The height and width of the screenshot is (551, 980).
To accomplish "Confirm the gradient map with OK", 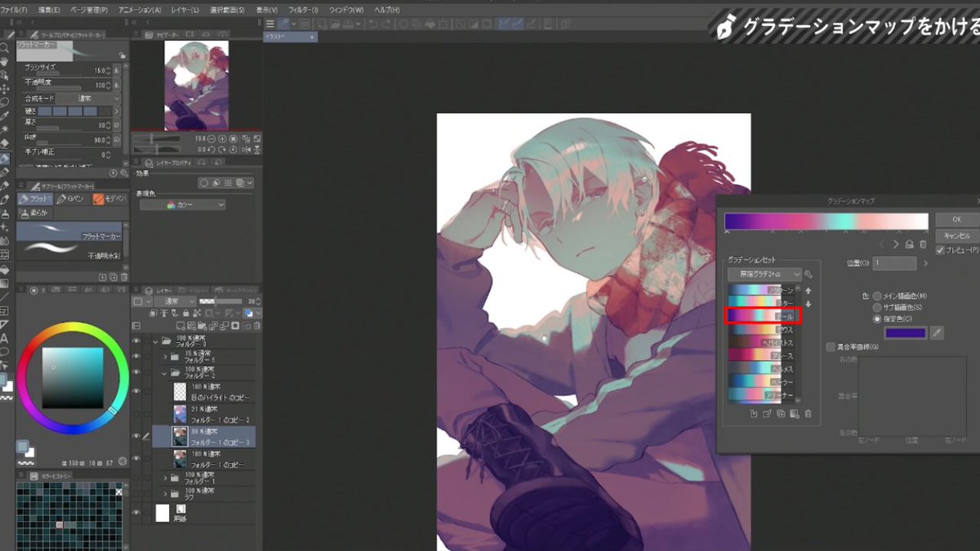I will pyautogui.click(x=957, y=220).
